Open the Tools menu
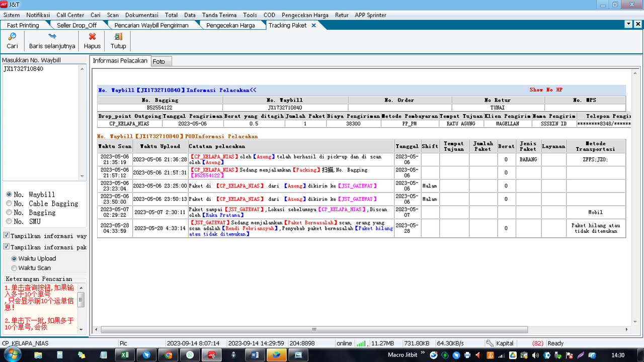Image resolution: width=644 pixels, height=362 pixels. click(250, 15)
